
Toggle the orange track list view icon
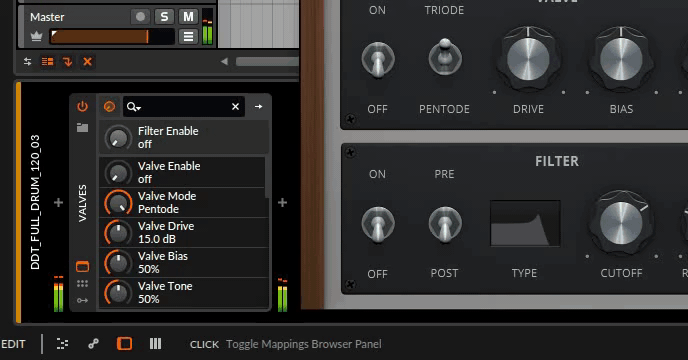coord(47,61)
